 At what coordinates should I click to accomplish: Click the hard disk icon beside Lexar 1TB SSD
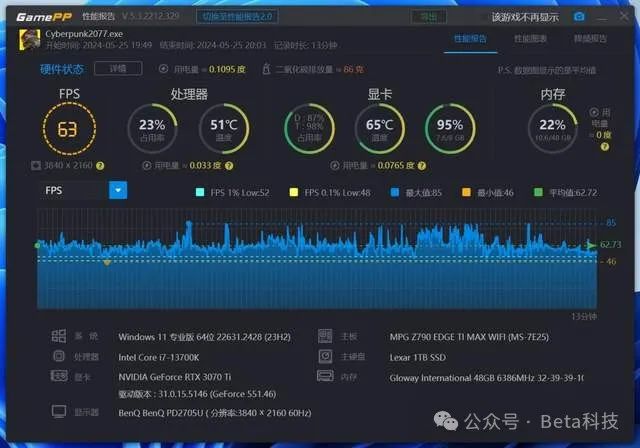point(325,356)
